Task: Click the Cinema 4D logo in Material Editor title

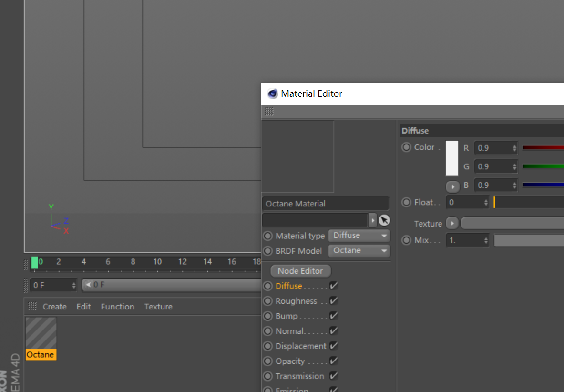Action: click(272, 93)
